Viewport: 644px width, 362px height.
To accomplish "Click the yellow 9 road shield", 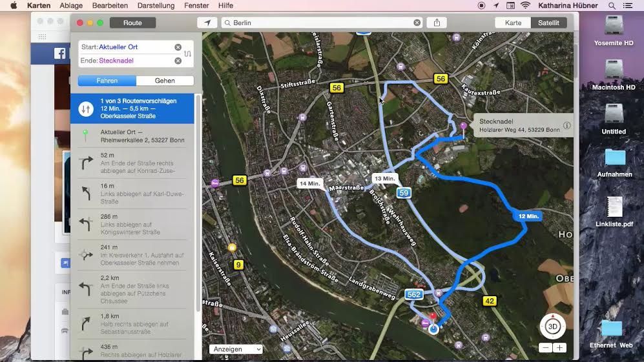I will pos(238,265).
